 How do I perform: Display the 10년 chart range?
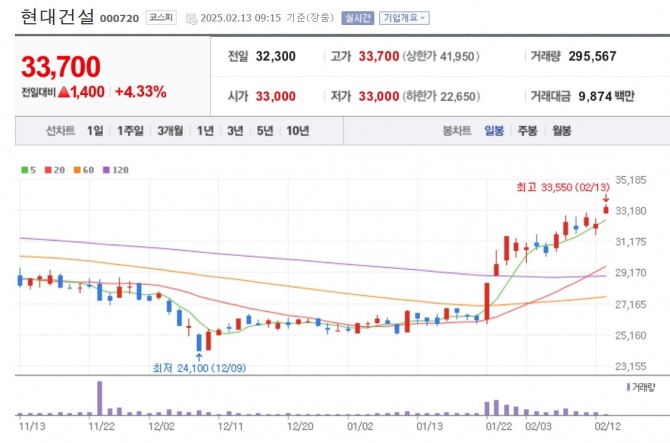click(x=297, y=131)
